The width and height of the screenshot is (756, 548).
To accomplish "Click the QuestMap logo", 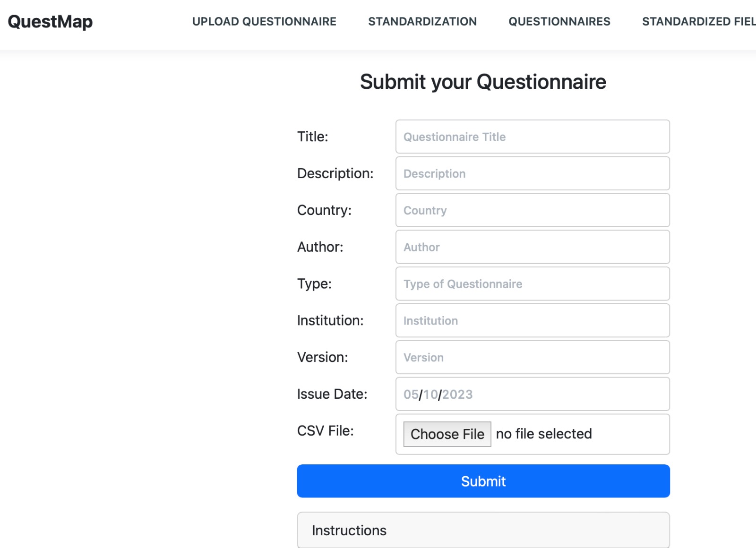I will (x=50, y=22).
